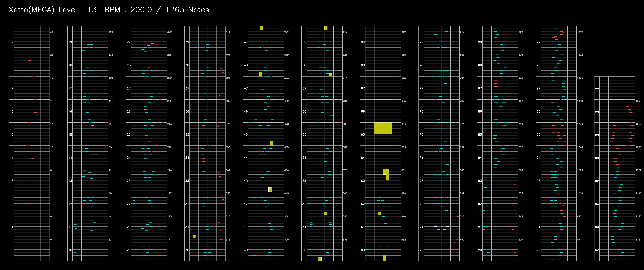Click the cumulative note count "693"
This screenshot has height=270, width=644.
(462, 239)
